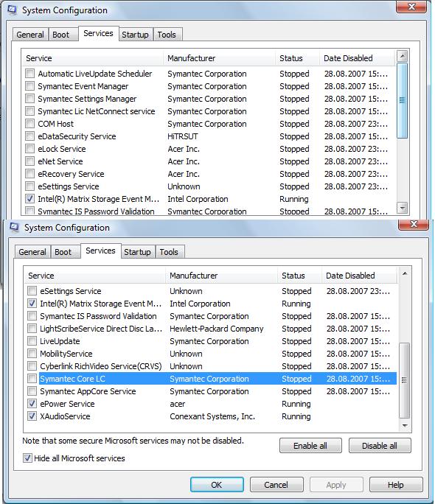Select Conexant Systems, Inc. cell
Image resolution: width=435 pixels, height=504 pixels.
pos(212,416)
